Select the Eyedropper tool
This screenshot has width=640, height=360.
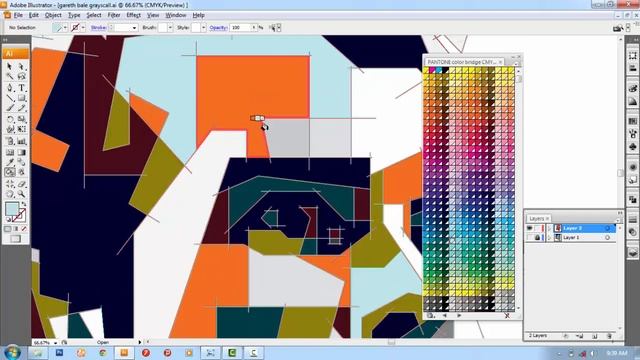(10, 162)
